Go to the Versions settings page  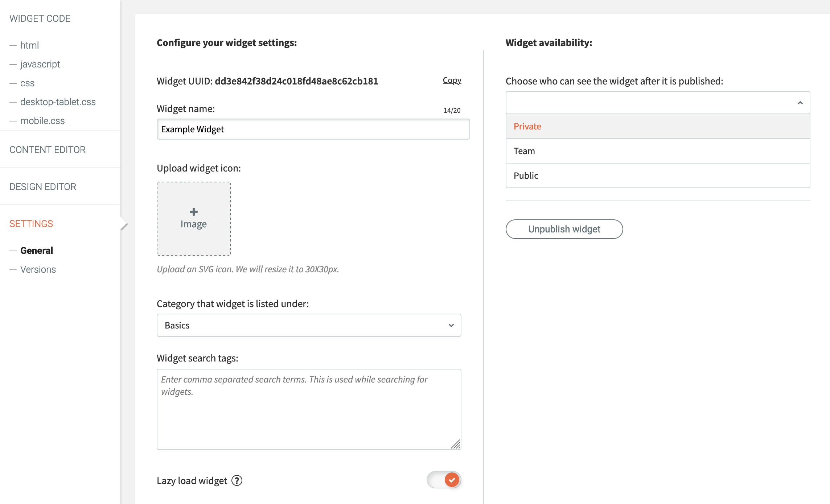point(38,269)
